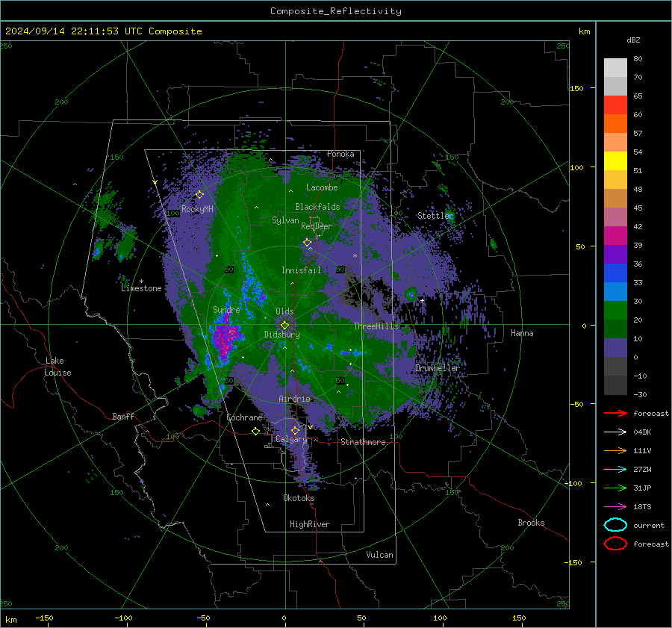Viewport: 672px width, 628px height.
Task: Click the red 'forecast' ellipse icon
Action: coord(615,544)
